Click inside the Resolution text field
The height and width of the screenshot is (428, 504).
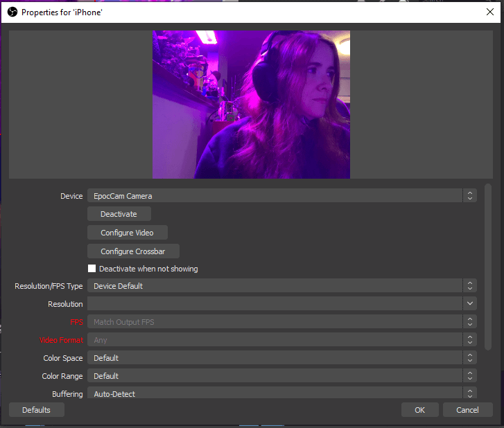pyautogui.click(x=275, y=303)
